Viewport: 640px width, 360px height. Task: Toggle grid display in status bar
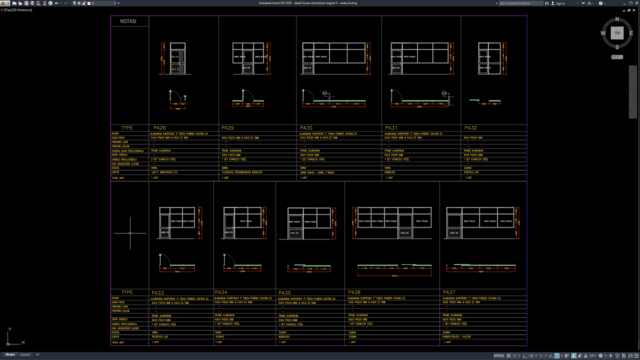pyautogui.click(x=509, y=356)
